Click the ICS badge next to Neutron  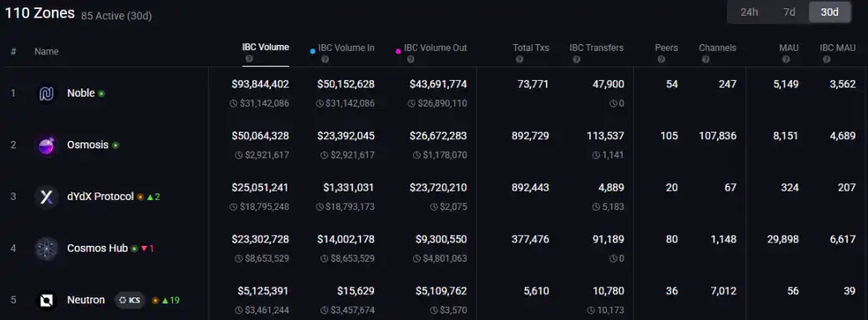tap(129, 300)
